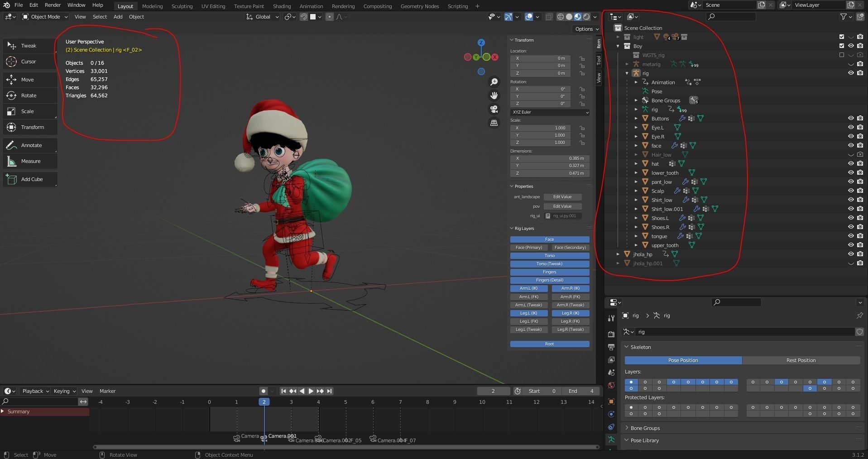This screenshot has width=868, height=459.
Task: Lock the Location X transform
Action: pos(582,58)
